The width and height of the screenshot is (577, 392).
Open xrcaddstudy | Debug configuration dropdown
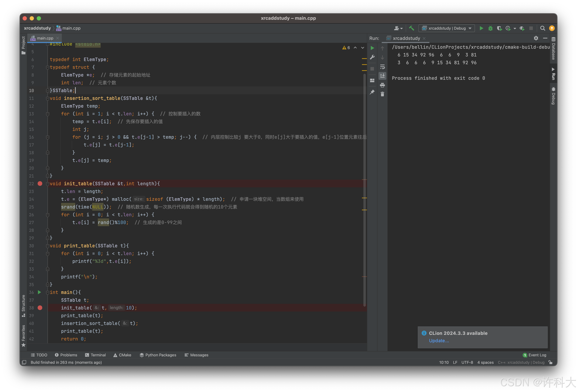pyautogui.click(x=447, y=28)
